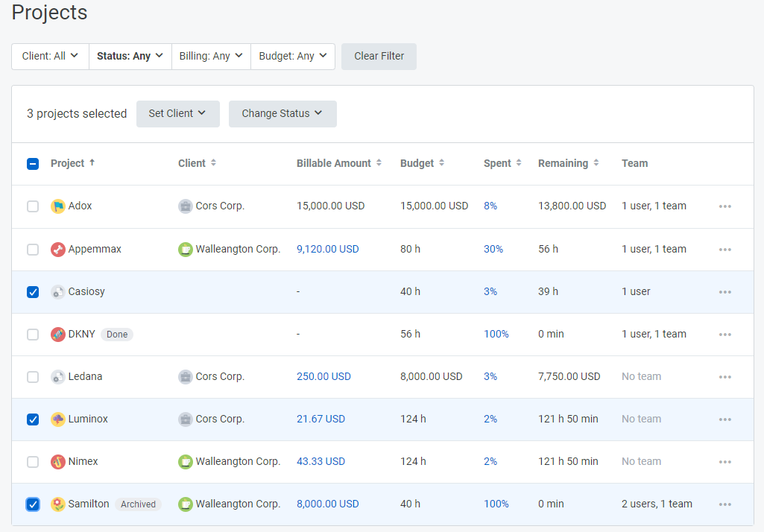Viewport: 764px width, 532px height.
Task: Open the more-options menu for Nimex
Action: point(725,461)
